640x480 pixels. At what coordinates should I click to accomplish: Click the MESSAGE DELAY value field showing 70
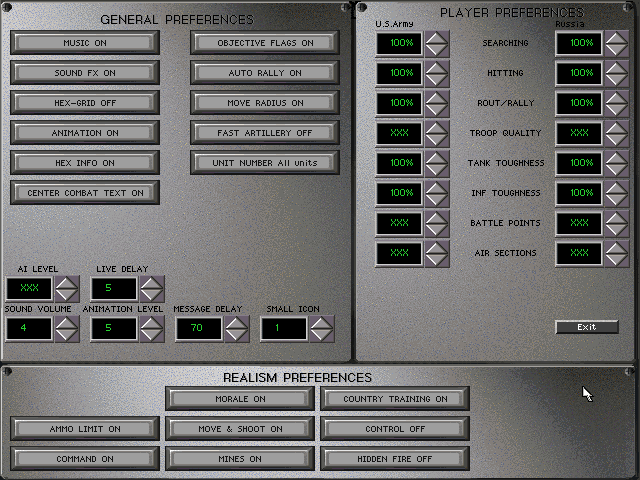pos(199,329)
